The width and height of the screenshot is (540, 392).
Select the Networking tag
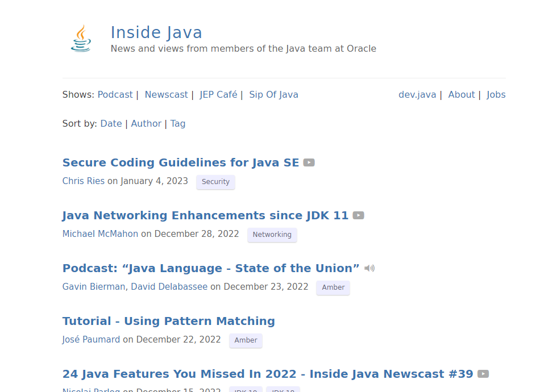point(272,235)
